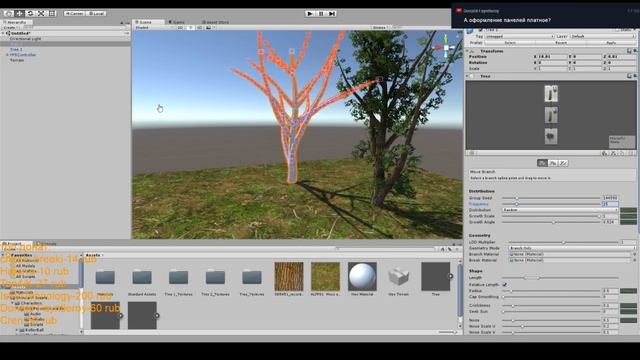This screenshot has height=360, width=640.
Task: Toggle the Hierarchy panel lock icon
Action: (x=122, y=22)
